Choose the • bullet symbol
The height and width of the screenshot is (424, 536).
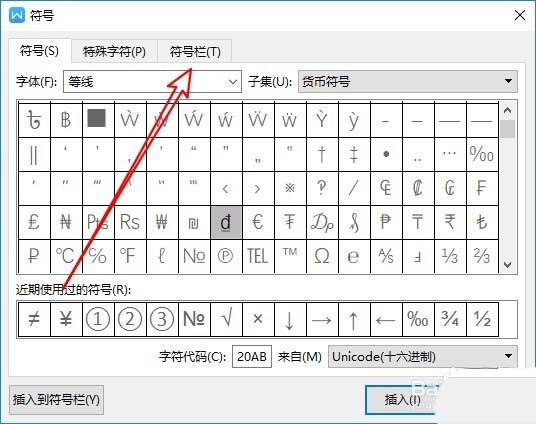point(386,155)
